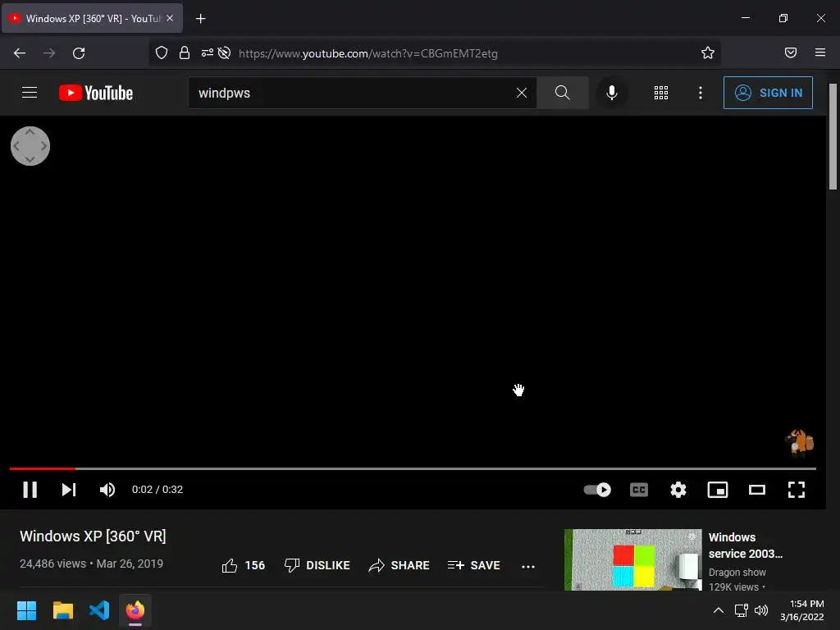Clear the search query text
This screenshot has height=630, width=840.
point(521,93)
